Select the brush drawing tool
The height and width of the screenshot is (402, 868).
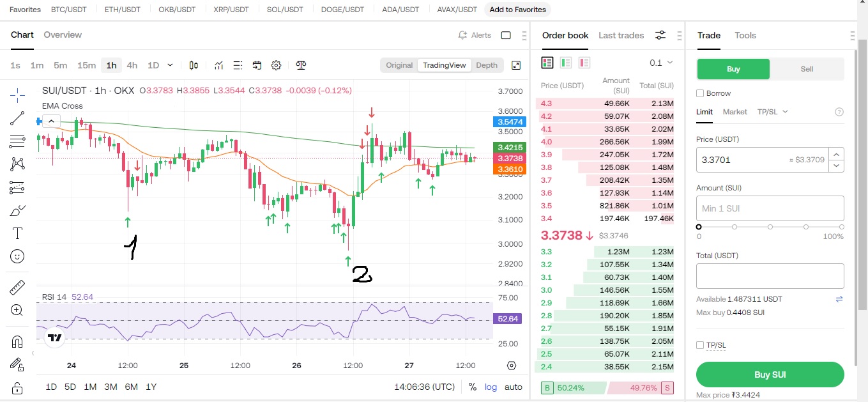coord(17,210)
